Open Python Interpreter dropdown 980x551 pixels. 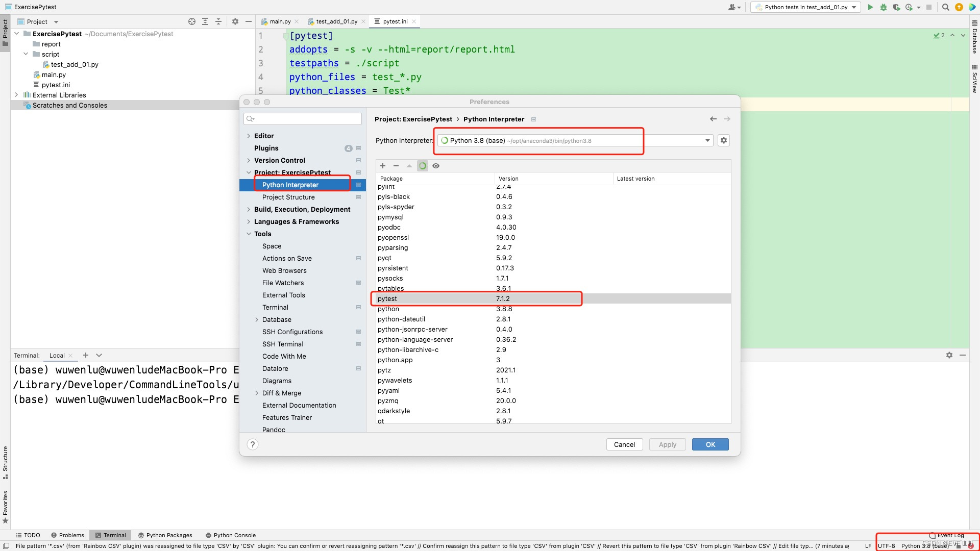point(707,140)
